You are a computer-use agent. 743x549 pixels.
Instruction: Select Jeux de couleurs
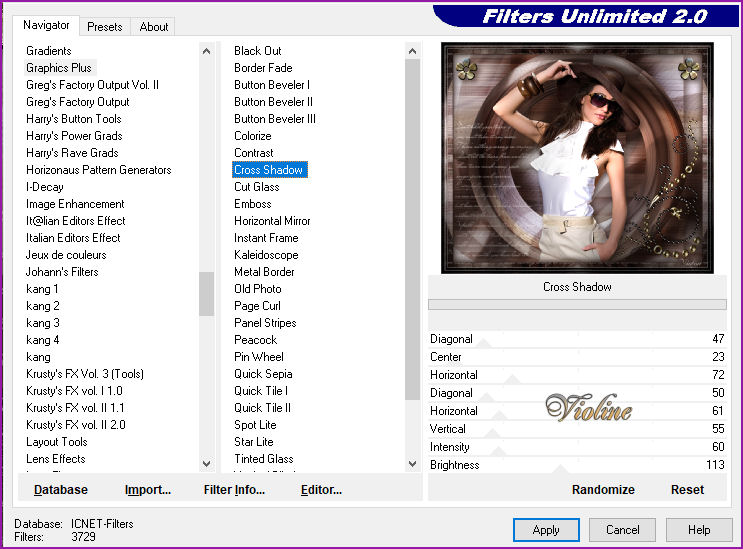pyautogui.click(x=66, y=255)
